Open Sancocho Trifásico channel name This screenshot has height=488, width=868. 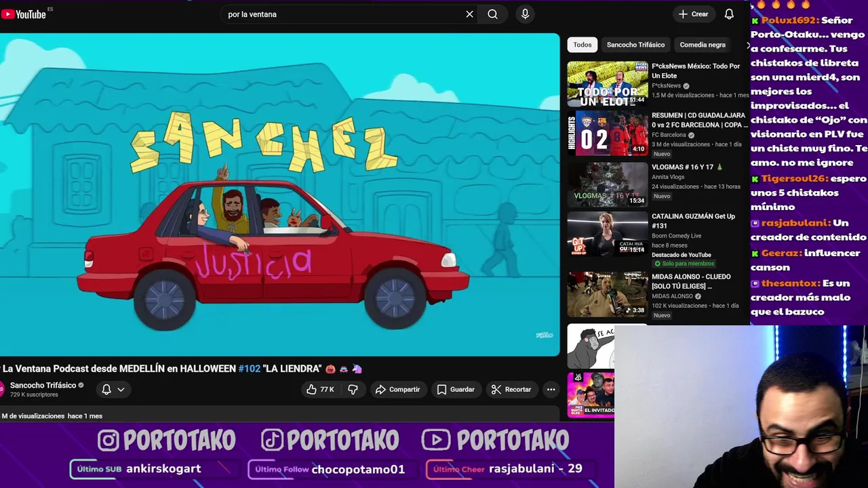coord(43,385)
